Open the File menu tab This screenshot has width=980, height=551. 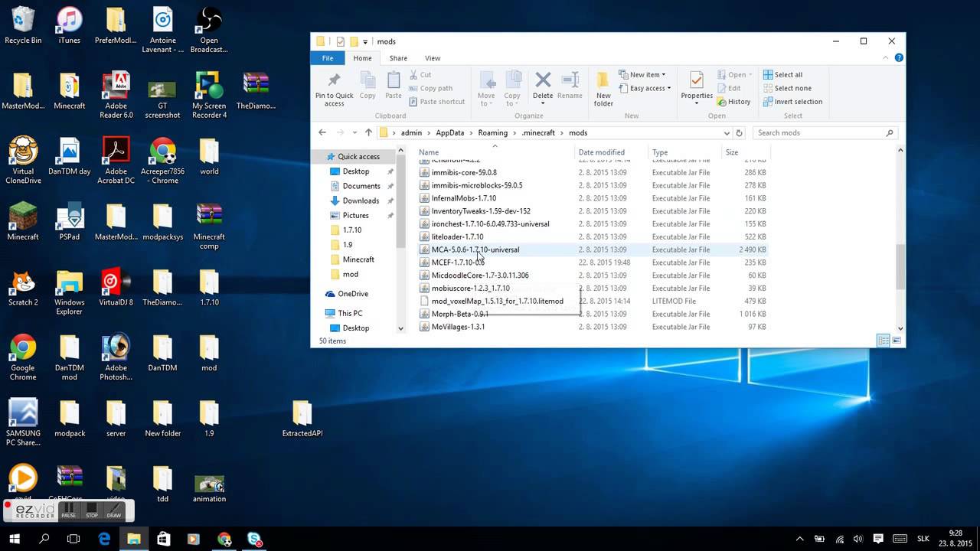(328, 58)
